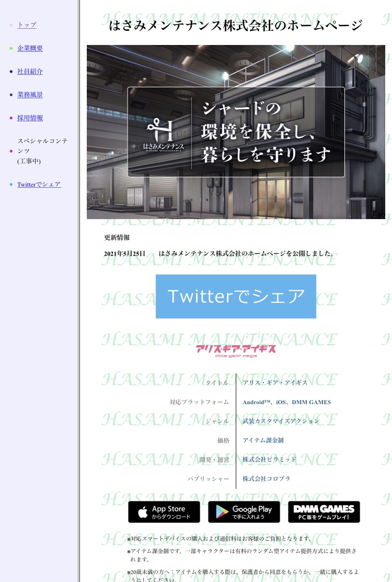Click the スペシャルコンテンツ (工事中) sidebar item
The width and height of the screenshot is (392, 582).
pyautogui.click(x=42, y=151)
